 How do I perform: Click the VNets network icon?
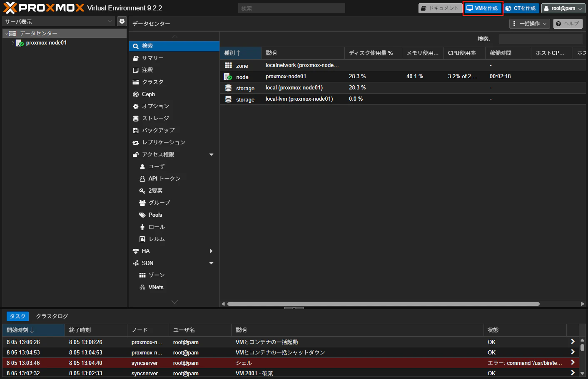(142, 287)
